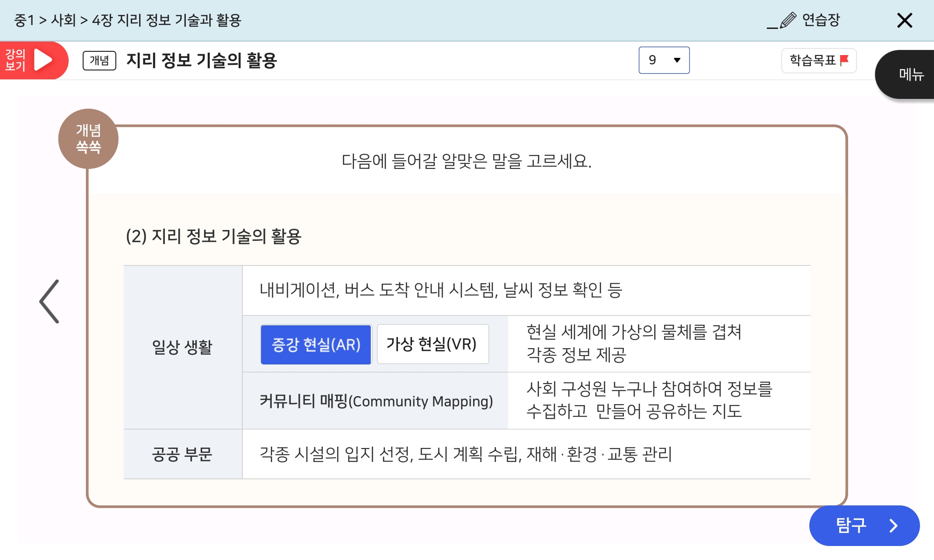Click the chevron on 탐구 button
The width and height of the screenshot is (934, 560).
coord(893,525)
